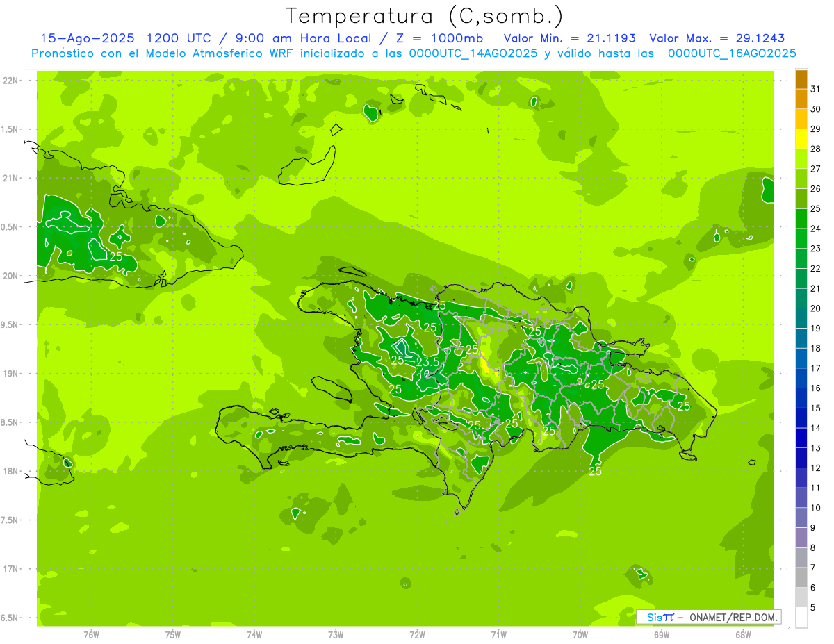Click the title "Temperatura (C,somb.)"
834x644 pixels.
click(x=424, y=16)
